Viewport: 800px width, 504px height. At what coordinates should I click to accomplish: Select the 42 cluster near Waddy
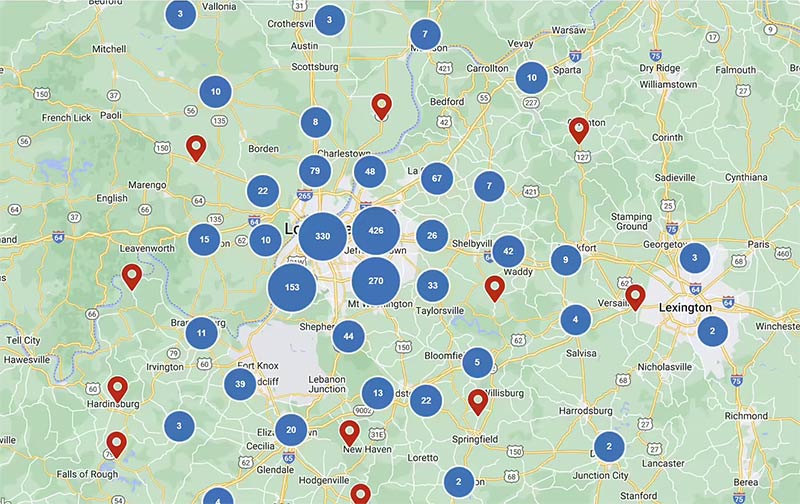point(509,250)
